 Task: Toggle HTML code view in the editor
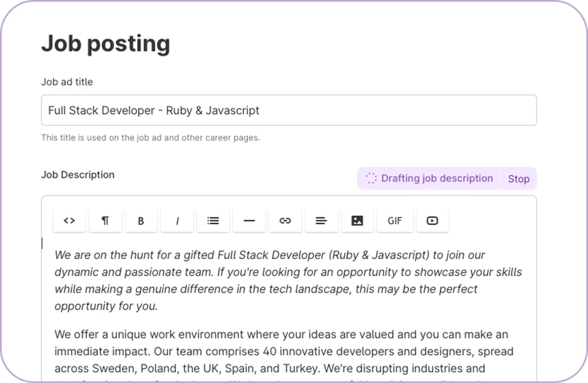pyautogui.click(x=69, y=221)
